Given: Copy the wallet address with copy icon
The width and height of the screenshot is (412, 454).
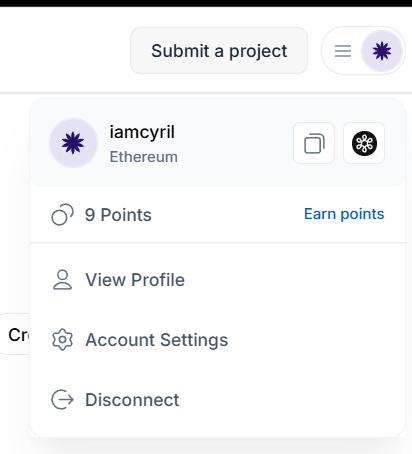Looking at the screenshot, I should (x=314, y=143).
